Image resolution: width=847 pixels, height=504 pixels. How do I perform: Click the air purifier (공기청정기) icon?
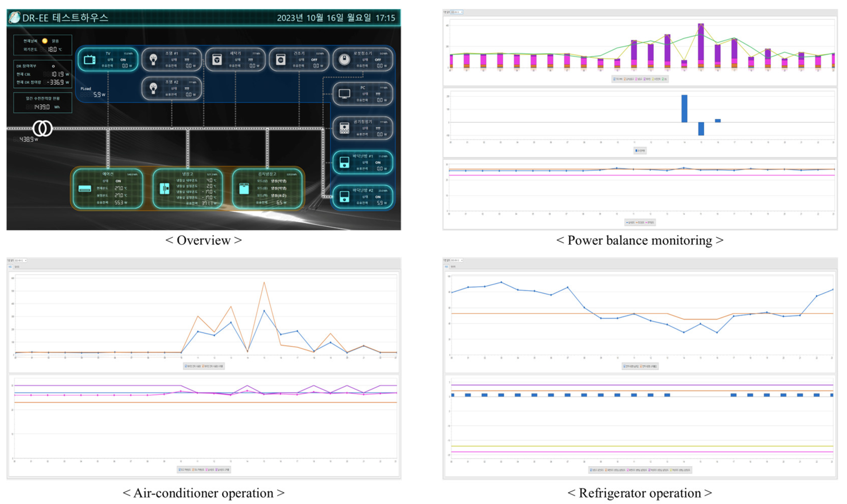(x=344, y=128)
